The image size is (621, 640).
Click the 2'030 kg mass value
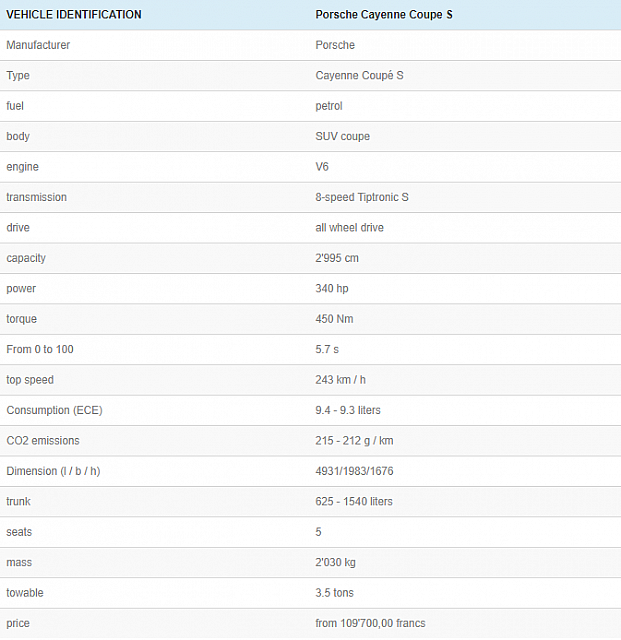tap(336, 562)
